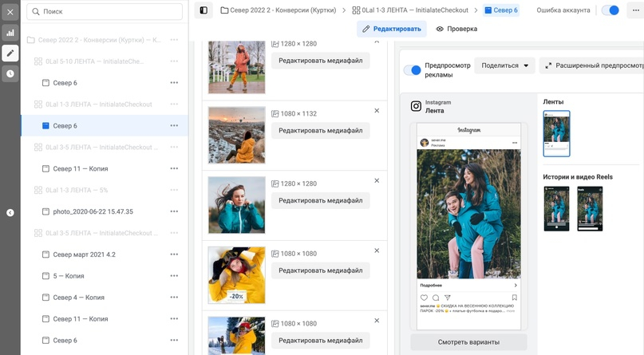Switch to the Проверка tab
The height and width of the screenshot is (355, 644).
point(456,29)
